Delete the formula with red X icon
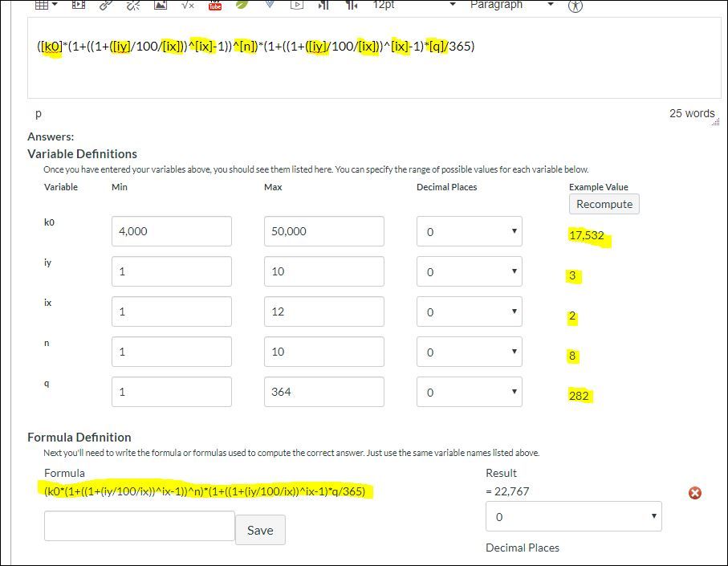The height and width of the screenshot is (566, 728). click(x=695, y=493)
